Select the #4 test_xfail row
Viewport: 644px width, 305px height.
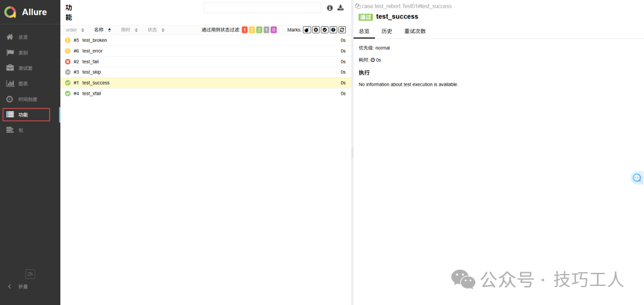click(x=206, y=94)
